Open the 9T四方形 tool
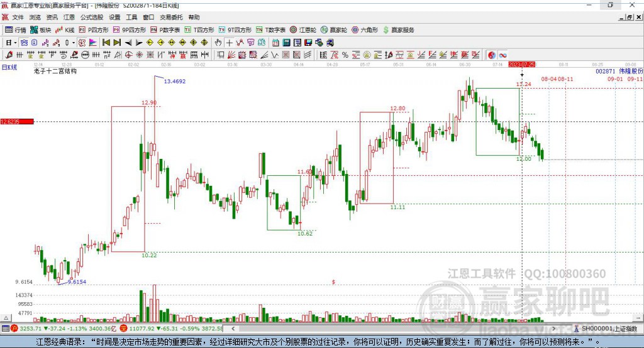644x348 pixels. (x=235, y=30)
